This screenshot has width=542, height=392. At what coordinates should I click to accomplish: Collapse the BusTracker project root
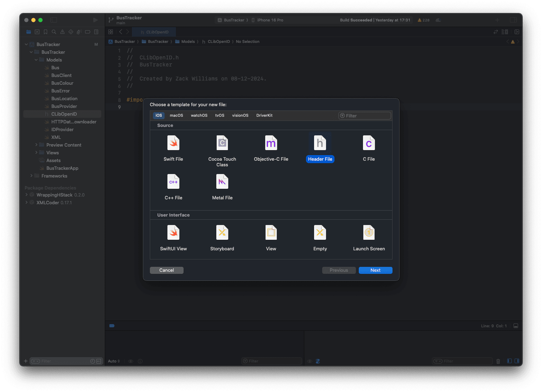pos(26,44)
